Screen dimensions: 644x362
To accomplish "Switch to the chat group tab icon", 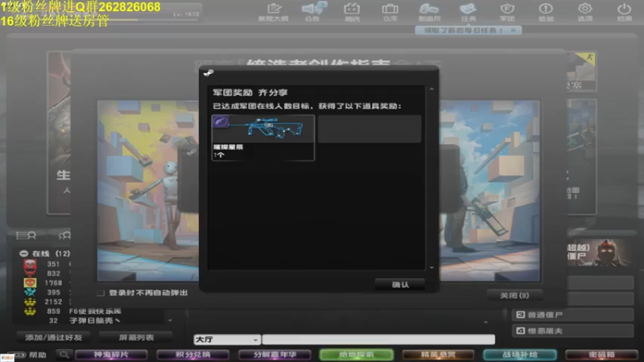I will tap(64, 235).
